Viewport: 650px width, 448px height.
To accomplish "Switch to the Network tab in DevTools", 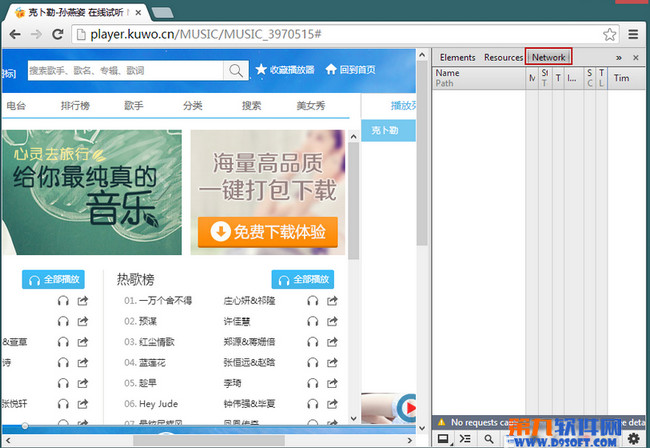I will [548, 58].
